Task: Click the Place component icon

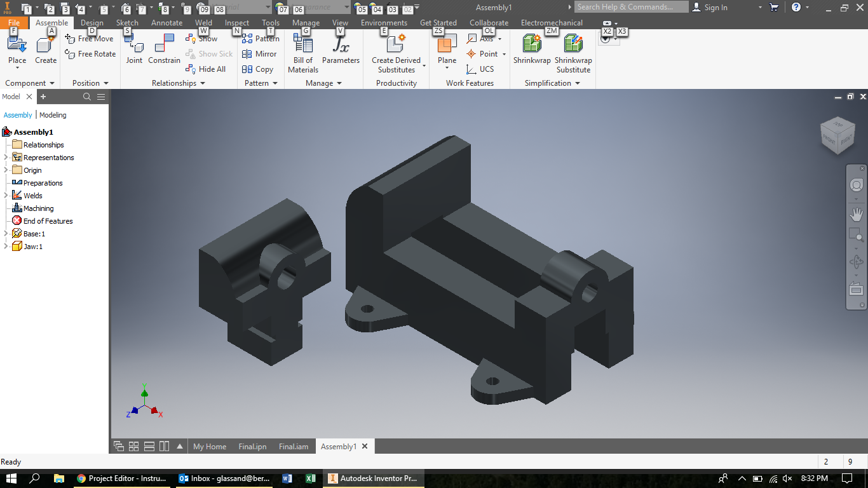Action: (x=17, y=46)
